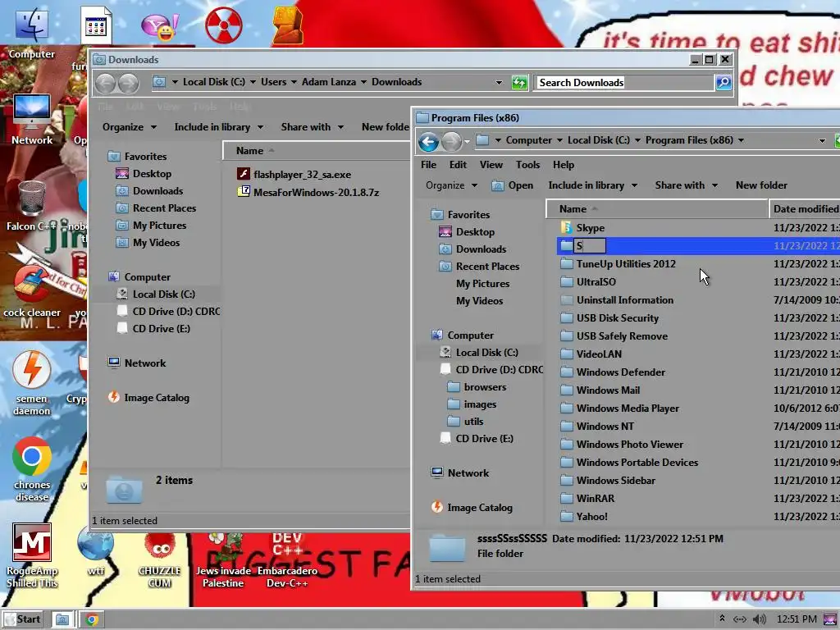Screen dimensions: 840x630
Task: Click the Start button
Action: tap(22, 619)
